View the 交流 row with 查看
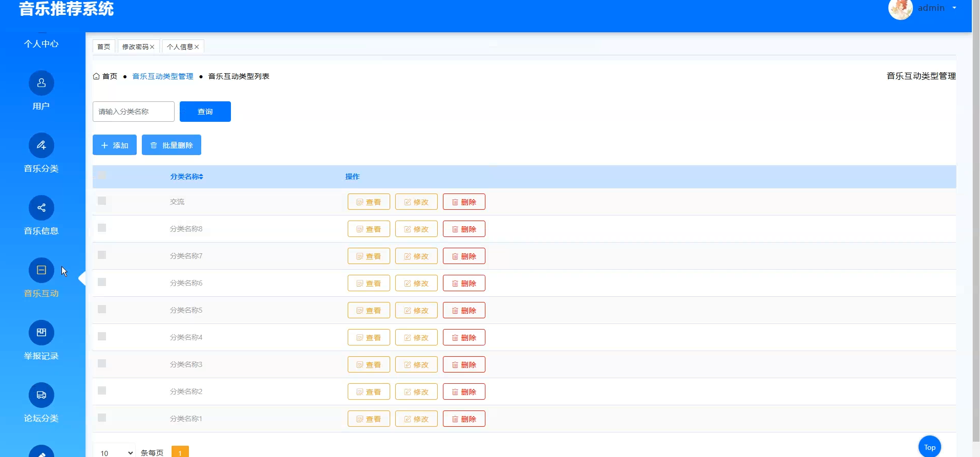Viewport: 980px width, 457px height. 369,202
